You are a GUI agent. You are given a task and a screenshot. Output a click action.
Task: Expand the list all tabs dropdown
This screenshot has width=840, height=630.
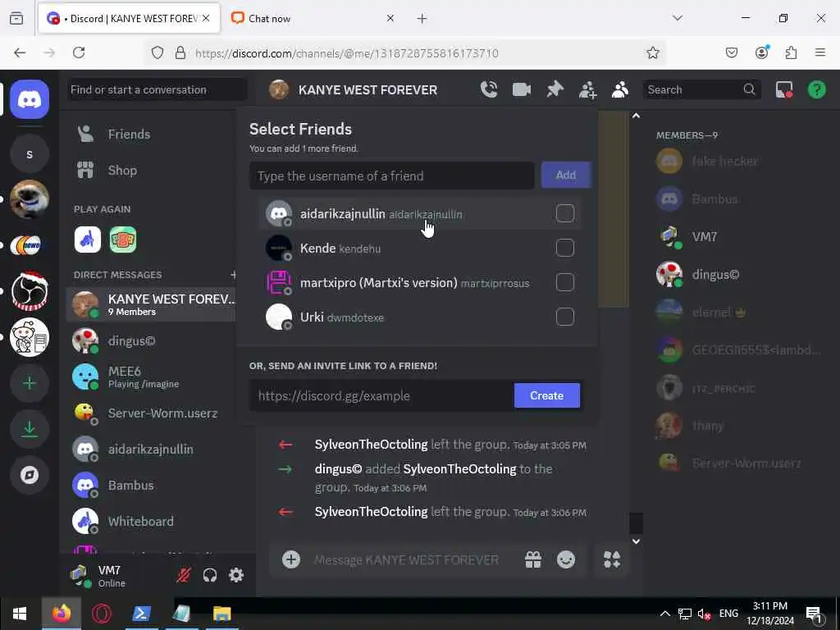tap(678, 18)
